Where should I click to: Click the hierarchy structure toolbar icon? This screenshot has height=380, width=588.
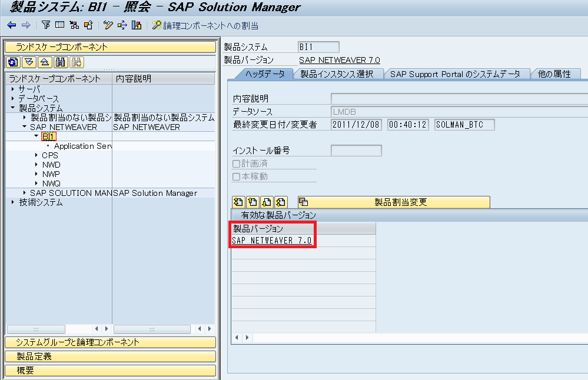(x=74, y=25)
